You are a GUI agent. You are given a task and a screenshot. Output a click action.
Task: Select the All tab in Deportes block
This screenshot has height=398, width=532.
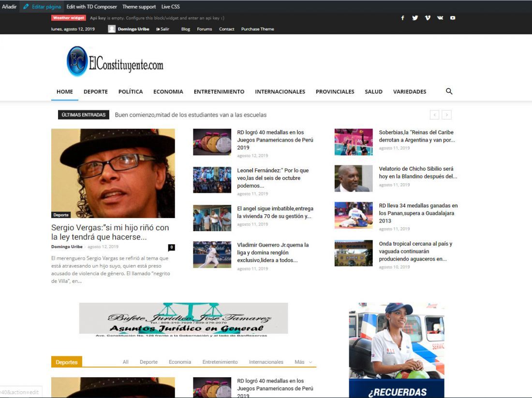[x=126, y=362]
